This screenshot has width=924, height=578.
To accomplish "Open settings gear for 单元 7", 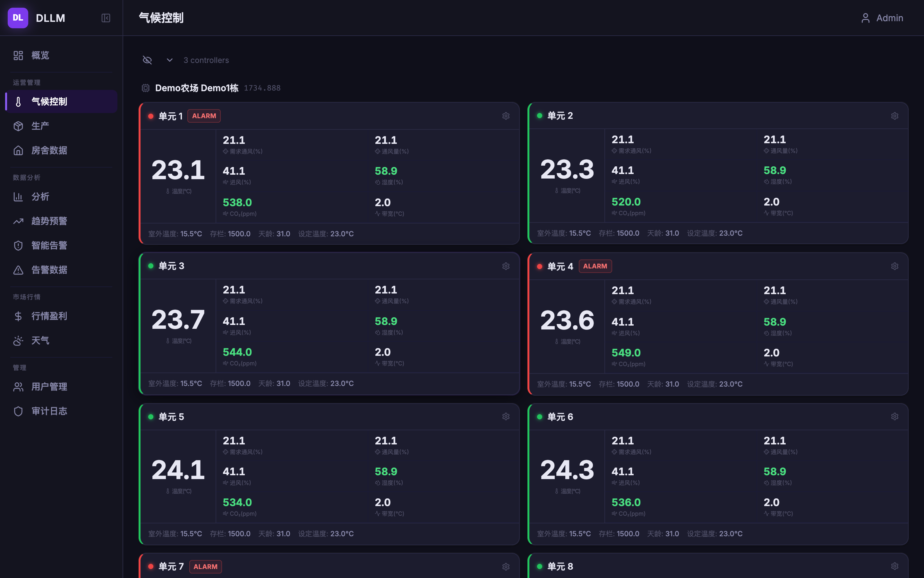I will (506, 566).
